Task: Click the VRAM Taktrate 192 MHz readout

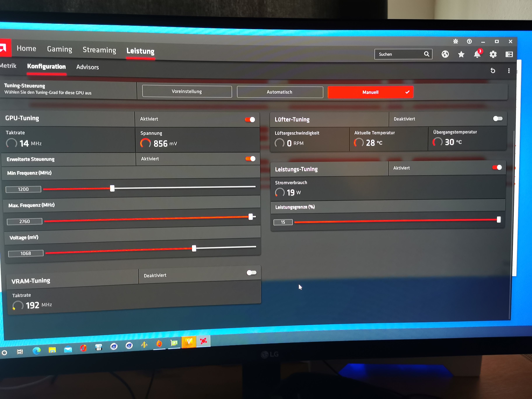Action: pyautogui.click(x=32, y=305)
